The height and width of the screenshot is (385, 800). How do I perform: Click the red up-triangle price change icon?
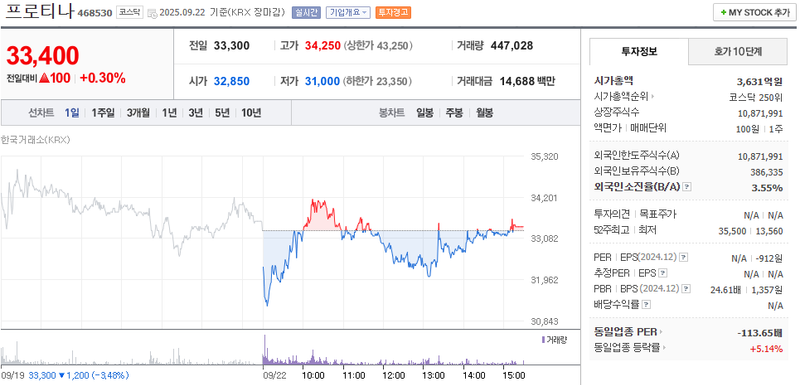point(44,79)
